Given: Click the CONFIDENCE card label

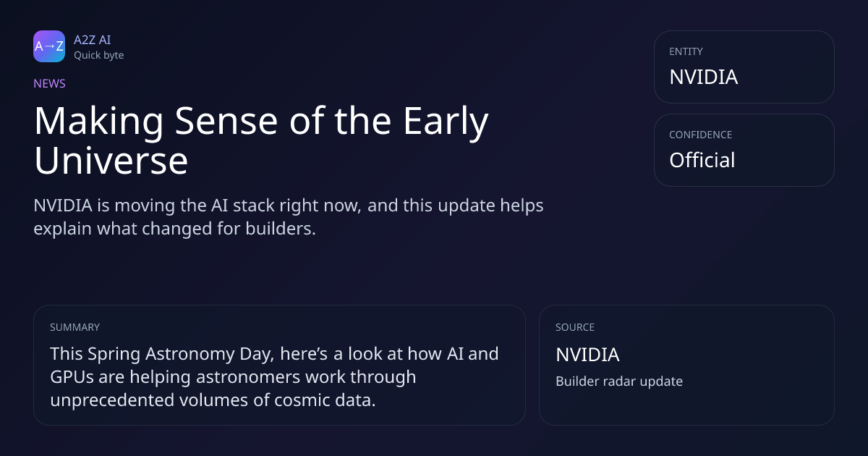Looking at the screenshot, I should (700, 135).
